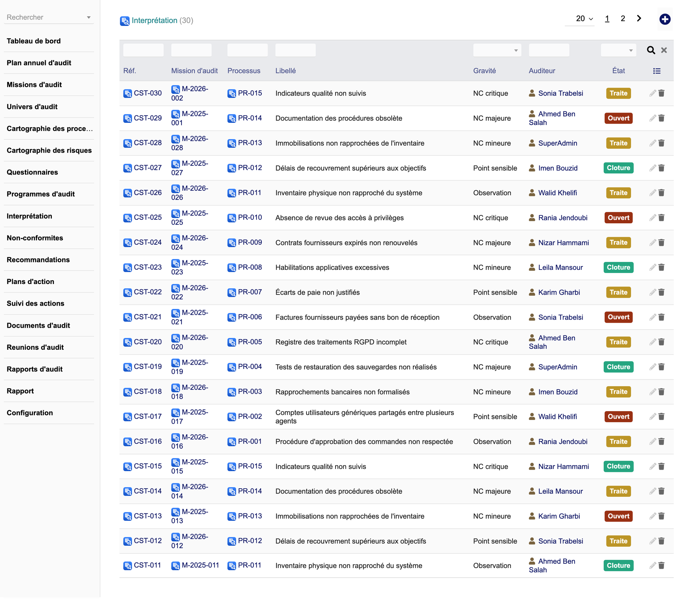The height and width of the screenshot is (616, 691).
Task: Open auditor Walid Khelifi link in CST-017 row
Action: (x=557, y=416)
